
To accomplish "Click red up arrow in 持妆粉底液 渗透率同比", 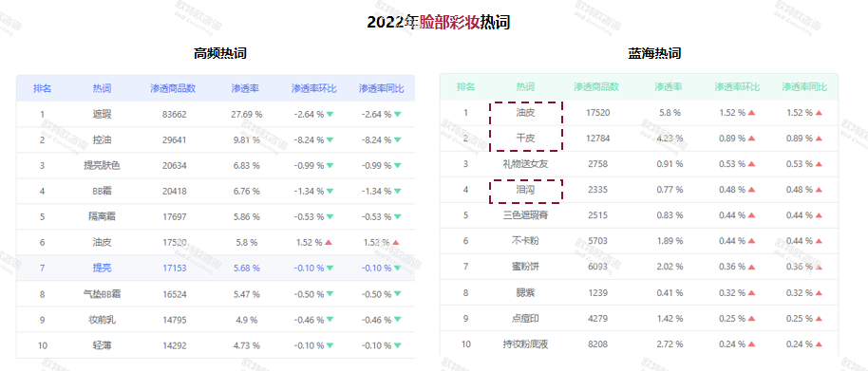I will [819, 343].
